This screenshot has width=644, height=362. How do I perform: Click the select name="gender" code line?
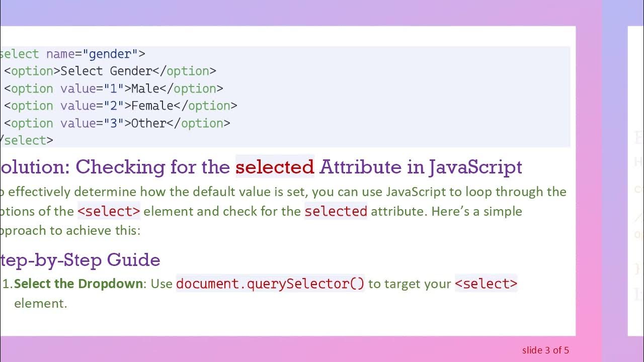[73, 54]
